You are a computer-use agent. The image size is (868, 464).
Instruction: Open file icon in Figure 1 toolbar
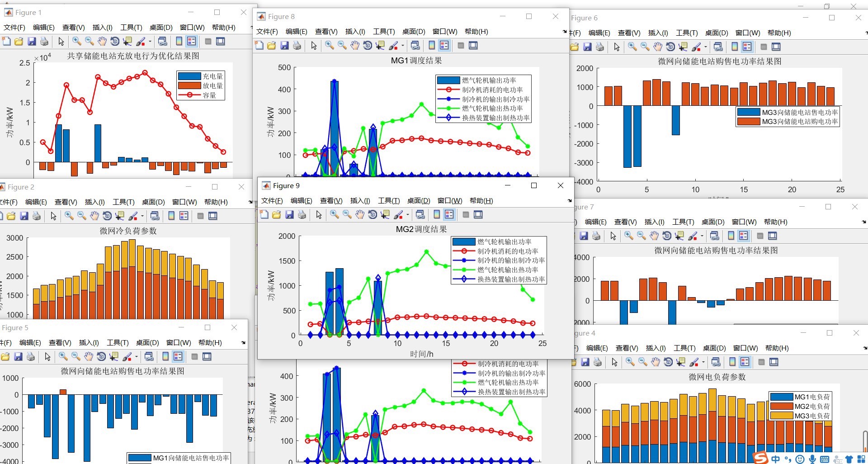[x=19, y=41]
